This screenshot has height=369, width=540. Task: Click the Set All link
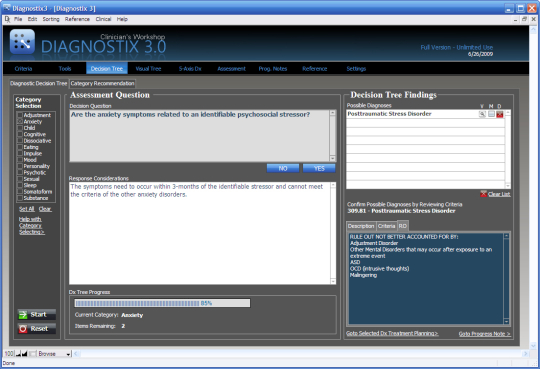click(x=27, y=209)
